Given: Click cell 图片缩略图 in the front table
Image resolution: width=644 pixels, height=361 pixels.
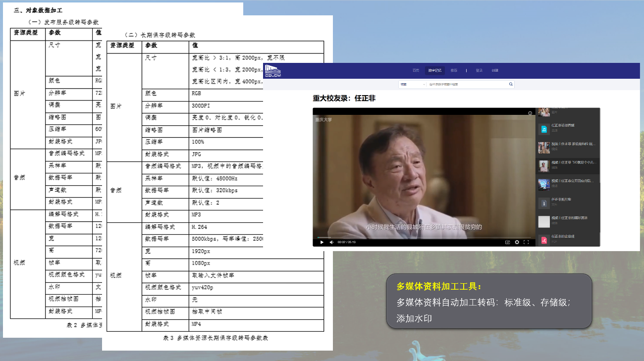Looking at the screenshot, I should click(x=207, y=130).
